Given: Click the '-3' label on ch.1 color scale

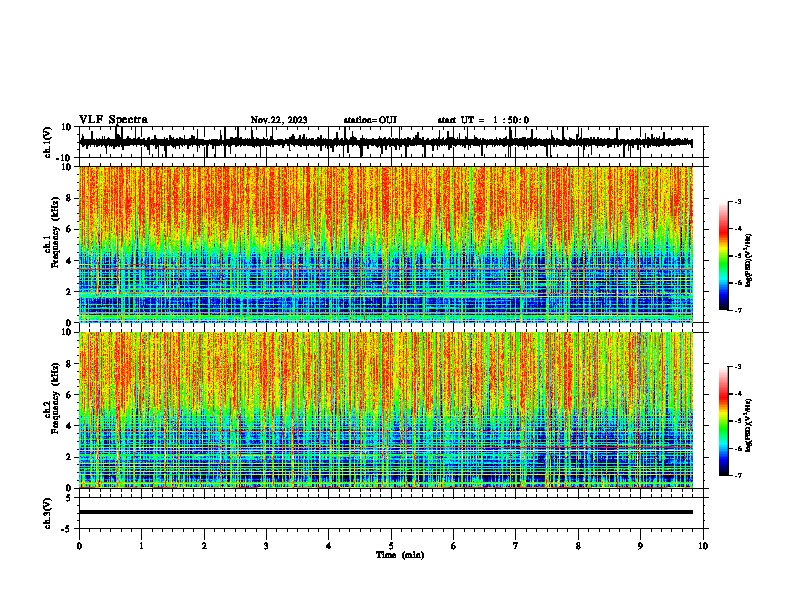Looking at the screenshot, I should [x=737, y=201].
